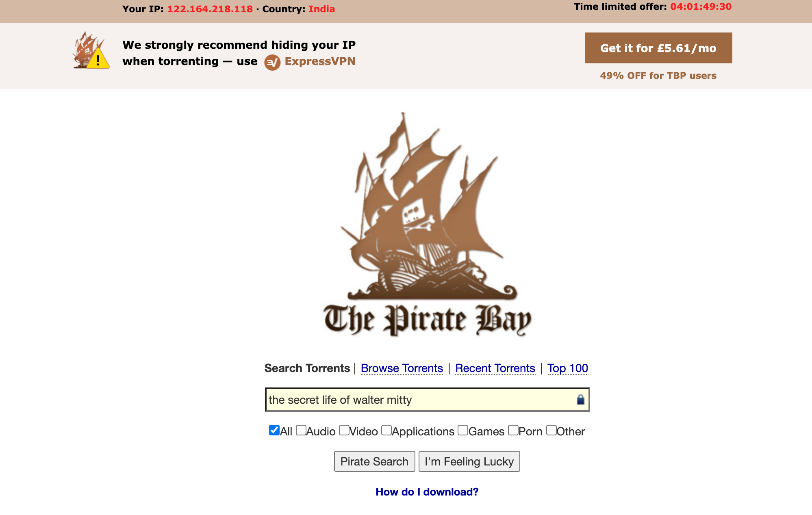
Task: Click Get it for £5.61/mo button
Action: (658, 48)
